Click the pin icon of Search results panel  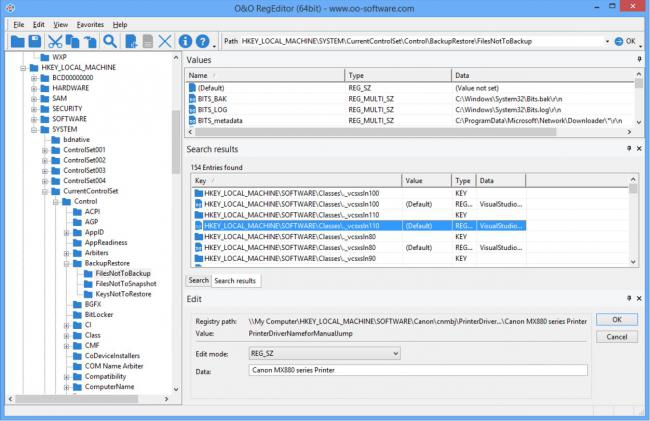tap(629, 148)
